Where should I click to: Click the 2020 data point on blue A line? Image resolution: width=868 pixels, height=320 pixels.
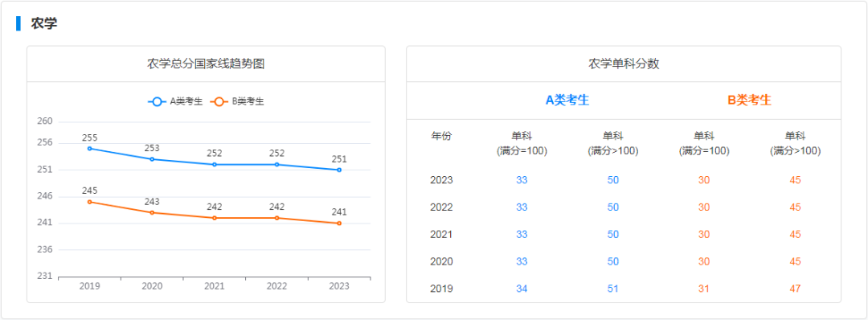click(x=152, y=159)
